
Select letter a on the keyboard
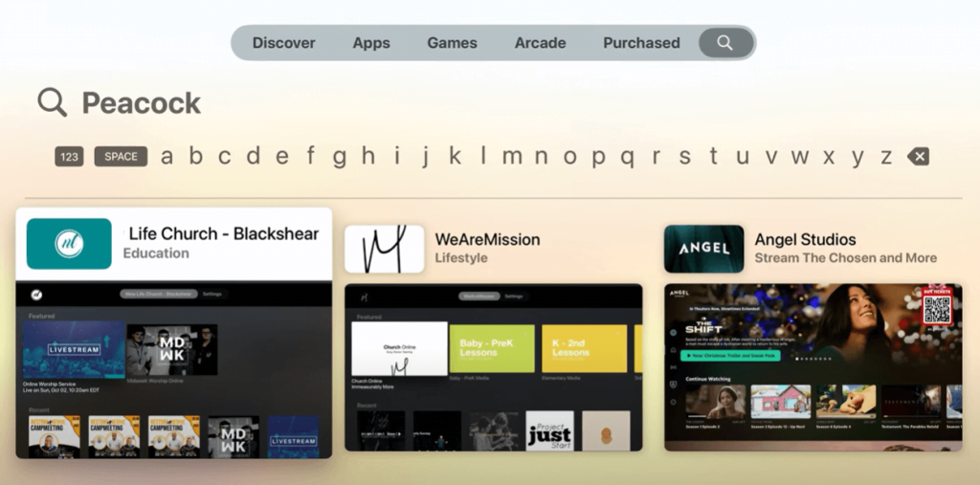coord(167,156)
